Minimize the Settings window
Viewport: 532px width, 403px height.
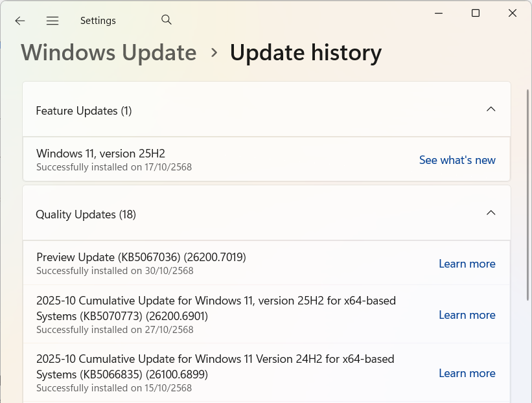[x=439, y=14]
